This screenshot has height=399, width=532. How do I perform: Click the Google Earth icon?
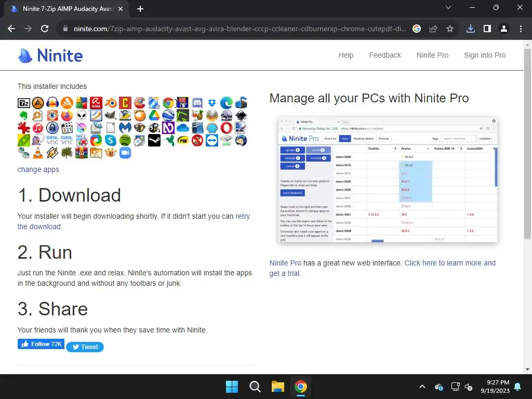(x=168, y=115)
